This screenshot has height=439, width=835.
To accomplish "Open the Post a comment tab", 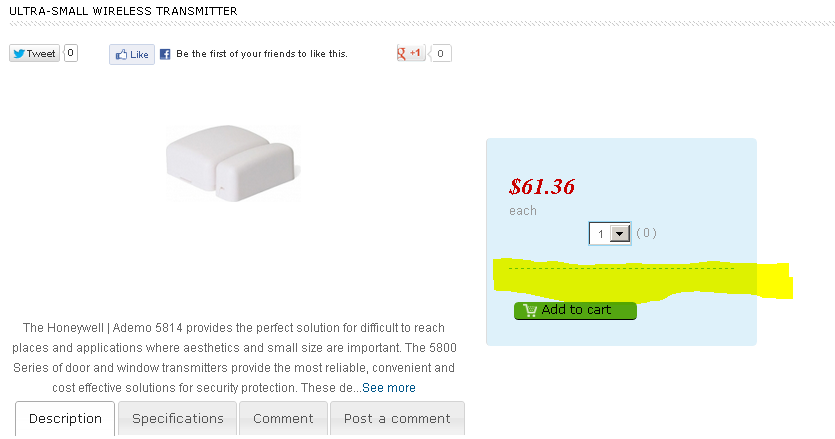I will (x=397, y=419).
